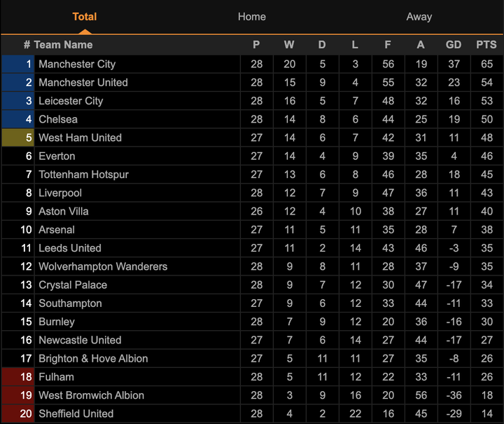Select West Ham United row
Screen dimensions: 504x424
tap(80, 137)
